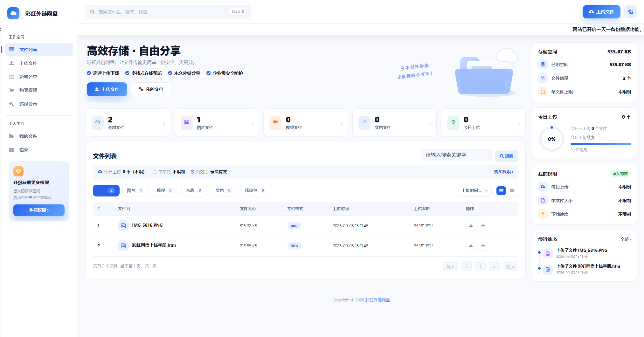Open the 购买权限 link in info bar
This screenshot has width=644, height=337.
click(503, 172)
